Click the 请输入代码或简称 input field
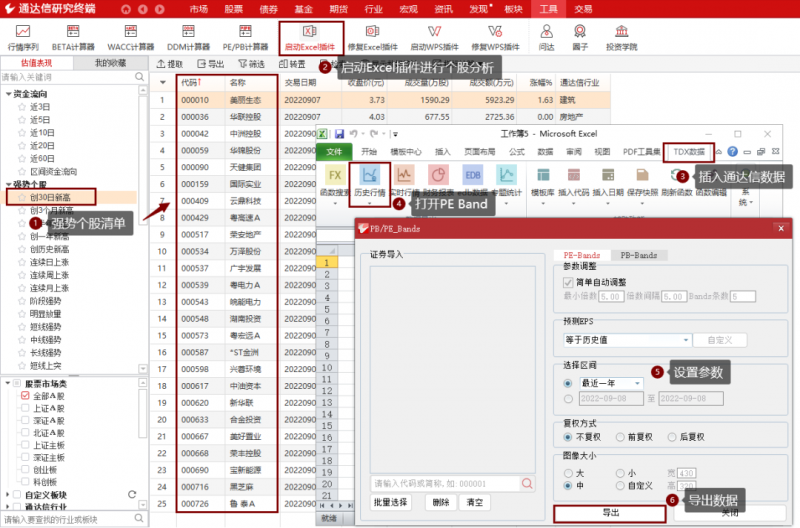 click(x=445, y=483)
